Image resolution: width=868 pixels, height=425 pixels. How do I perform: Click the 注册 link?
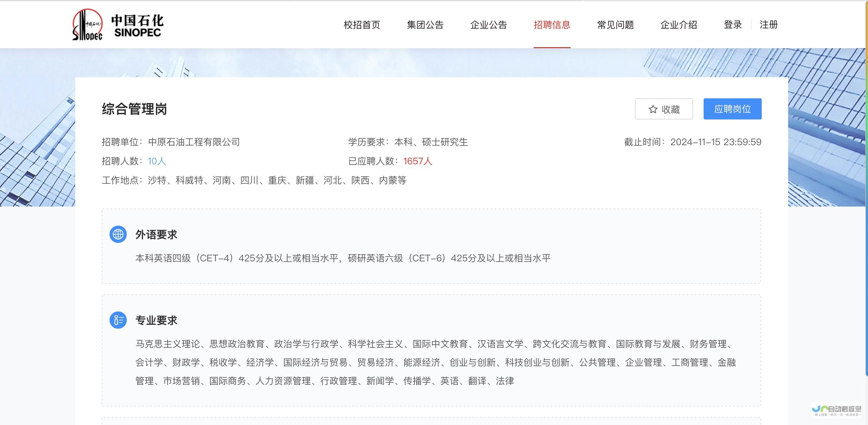[x=769, y=25]
